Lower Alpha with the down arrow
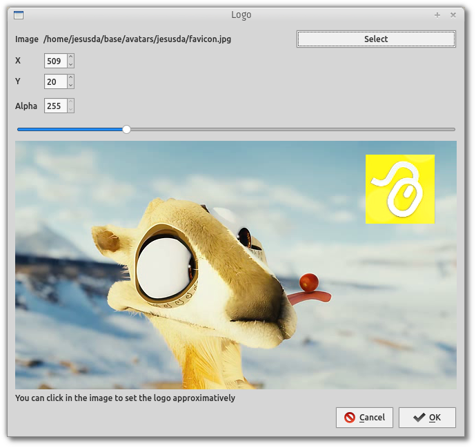 tap(71, 110)
